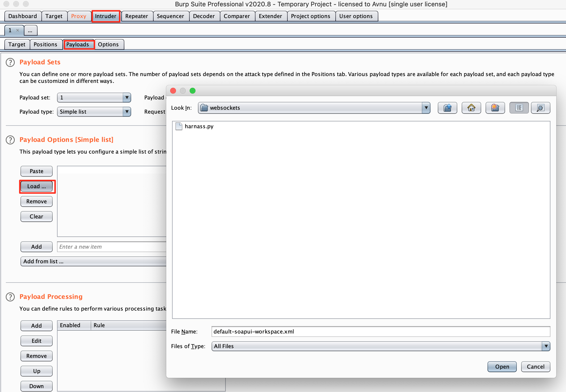
Task: Click the Enter a new item field
Action: [x=112, y=247]
